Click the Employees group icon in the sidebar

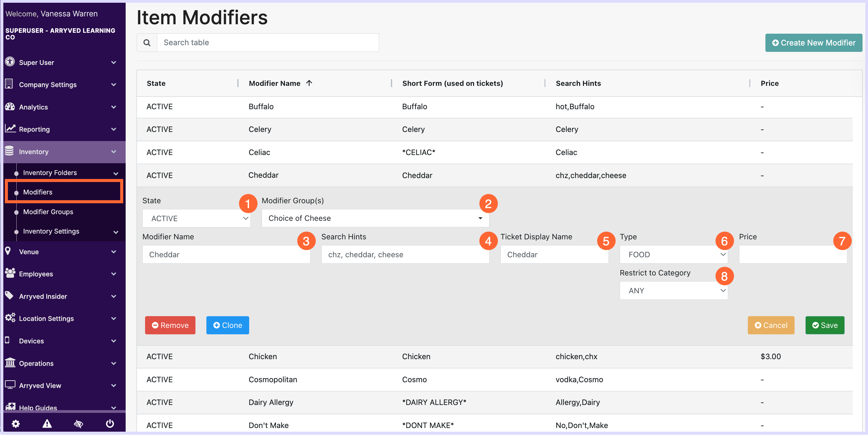tap(10, 273)
